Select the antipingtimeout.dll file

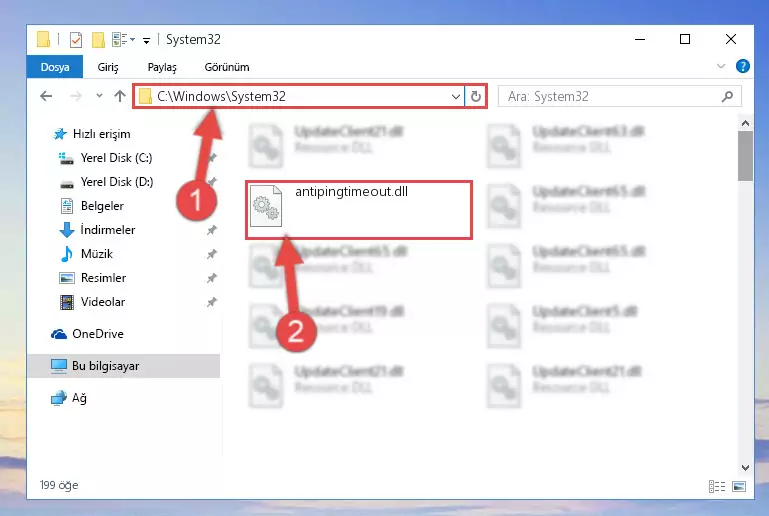click(x=359, y=210)
